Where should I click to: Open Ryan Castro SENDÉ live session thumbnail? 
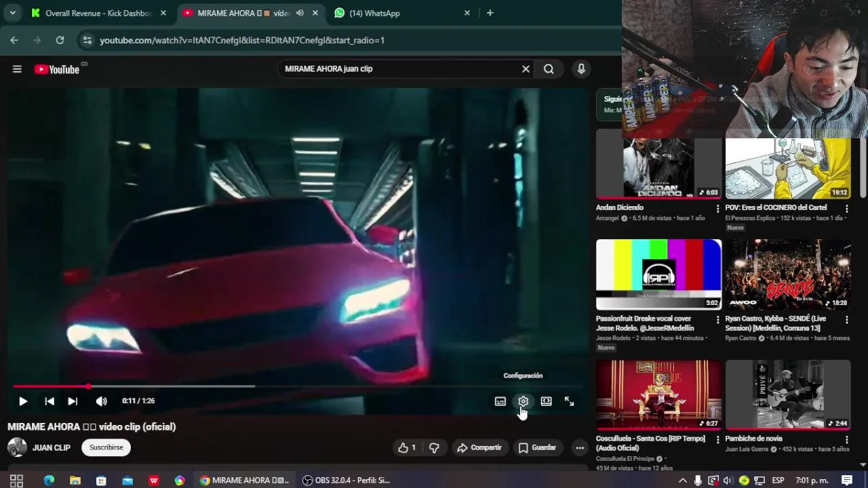(x=788, y=274)
